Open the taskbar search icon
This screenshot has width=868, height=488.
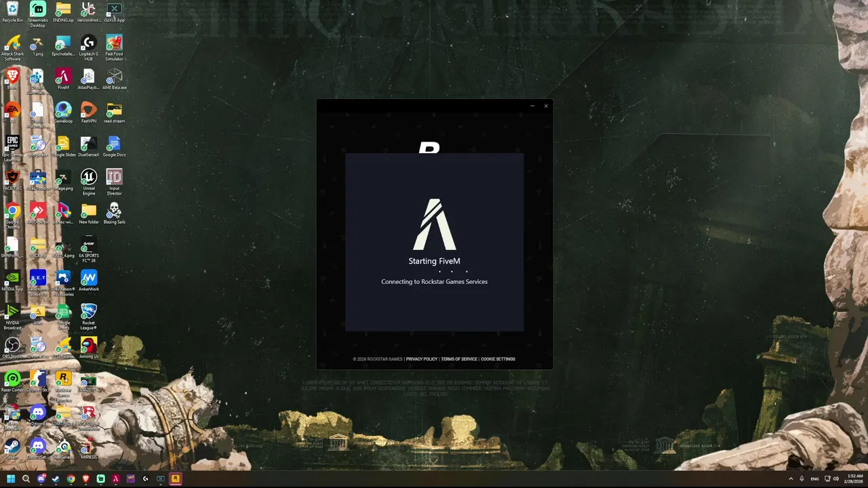(x=26, y=479)
